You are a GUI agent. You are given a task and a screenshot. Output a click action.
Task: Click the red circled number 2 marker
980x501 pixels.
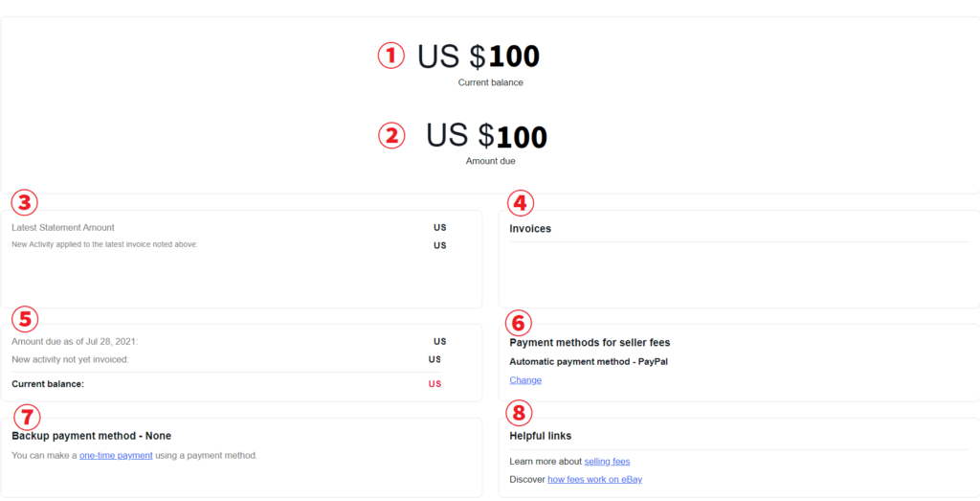coord(391,136)
